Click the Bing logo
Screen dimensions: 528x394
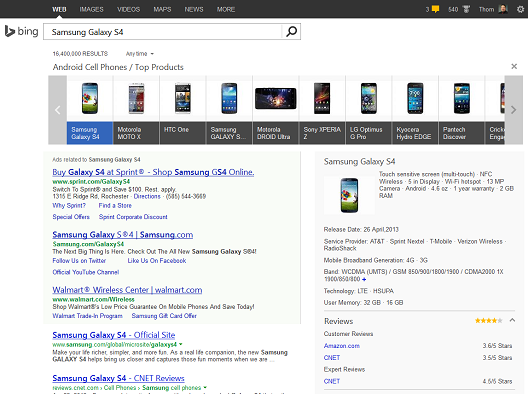coord(21,32)
